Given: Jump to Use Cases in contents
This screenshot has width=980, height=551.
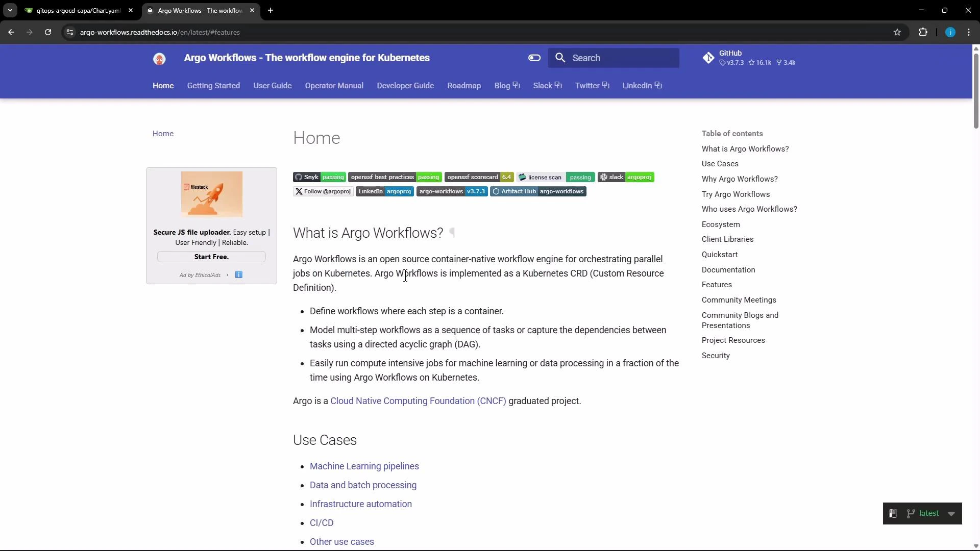Looking at the screenshot, I should (720, 164).
